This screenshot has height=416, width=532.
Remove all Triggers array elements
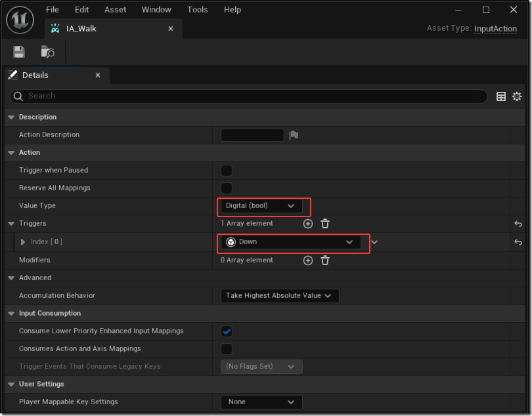[325, 224]
